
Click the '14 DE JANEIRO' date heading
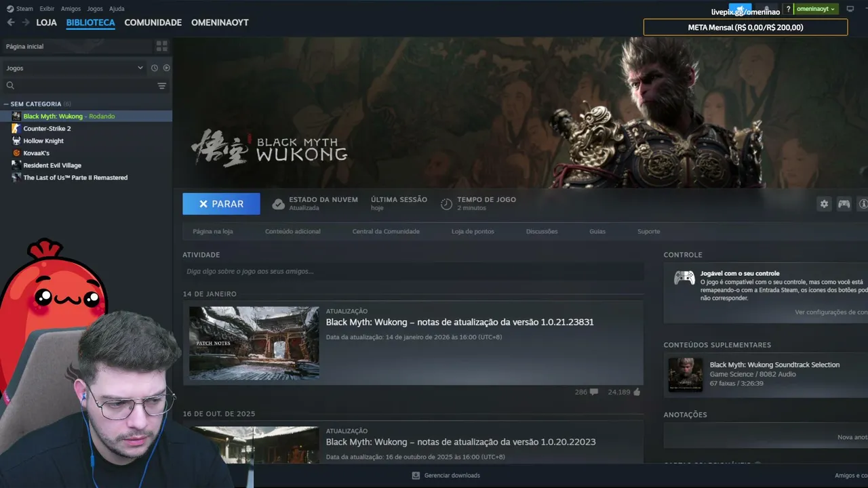pos(210,294)
